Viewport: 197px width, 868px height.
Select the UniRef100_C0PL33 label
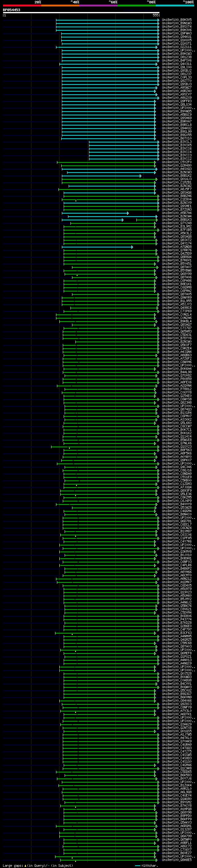tap(177, 78)
